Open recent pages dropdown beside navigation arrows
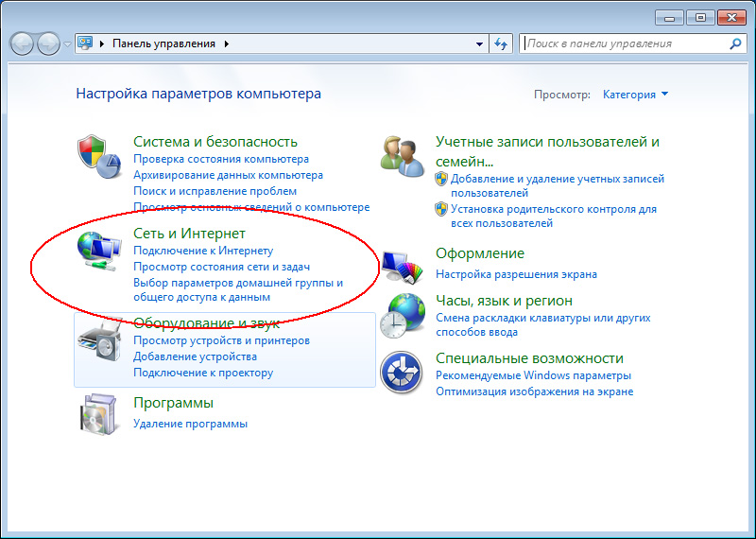756x539 pixels. (x=67, y=44)
